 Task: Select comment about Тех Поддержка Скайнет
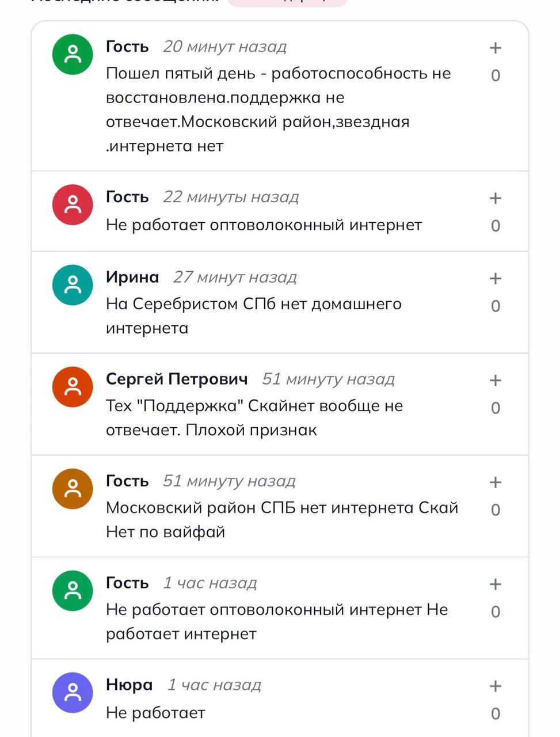click(254, 418)
